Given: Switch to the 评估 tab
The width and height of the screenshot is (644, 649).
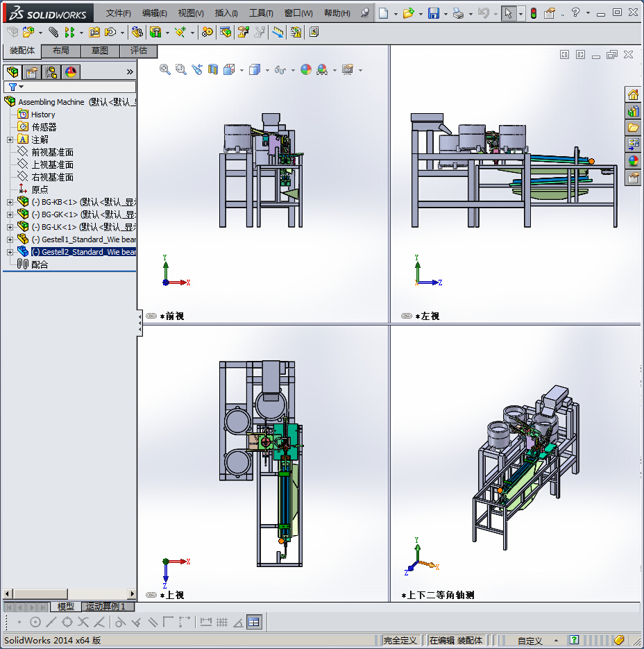Looking at the screenshot, I should coord(139,51).
